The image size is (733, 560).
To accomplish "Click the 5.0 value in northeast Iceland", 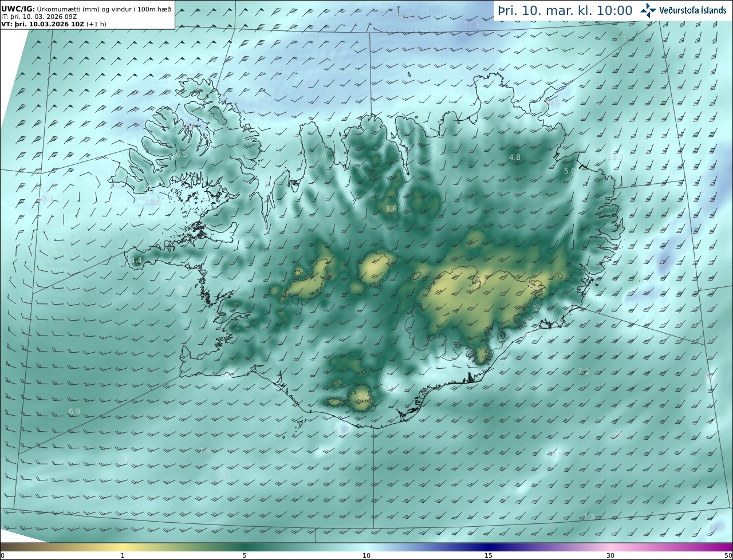I will pos(570,171).
